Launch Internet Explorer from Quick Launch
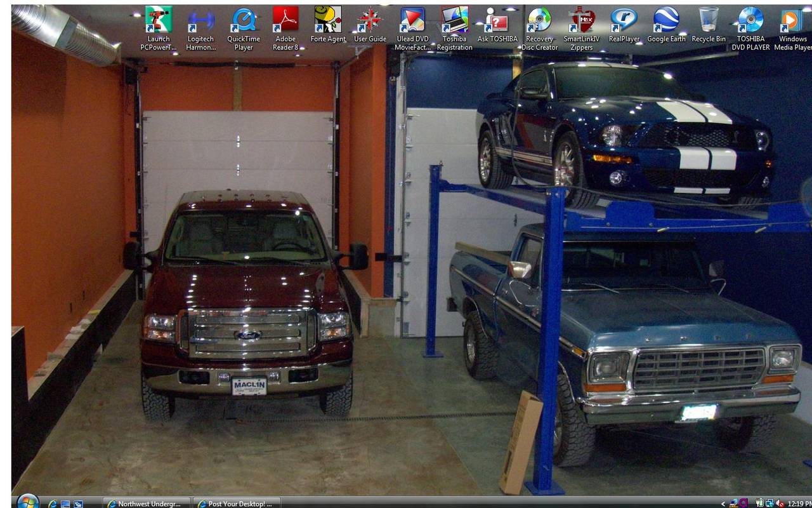The image size is (812, 508). (53, 504)
